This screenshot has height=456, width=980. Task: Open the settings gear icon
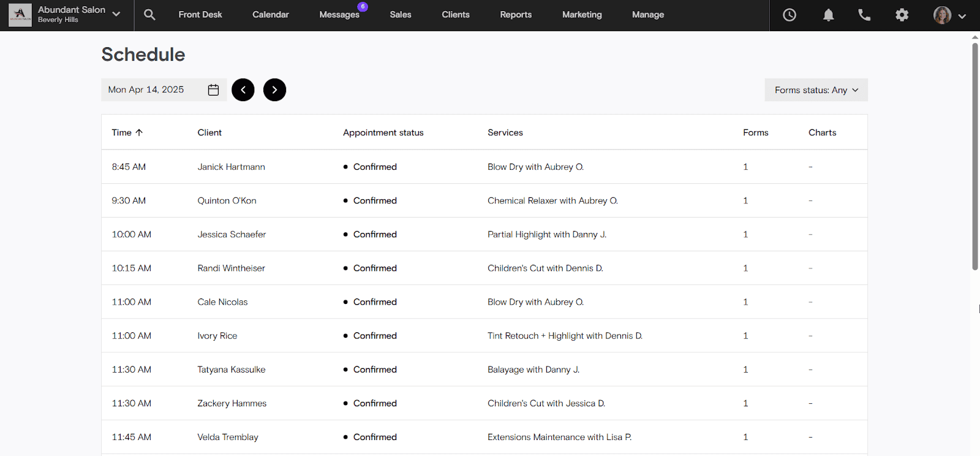coord(902,15)
